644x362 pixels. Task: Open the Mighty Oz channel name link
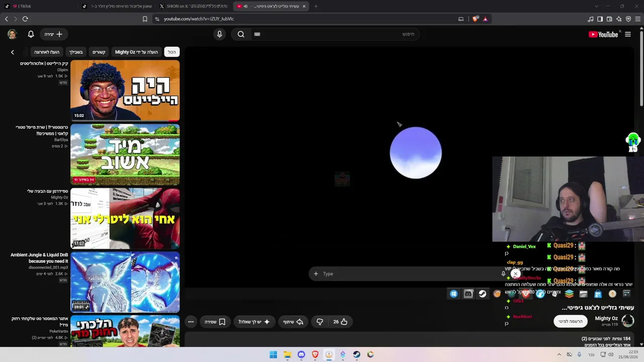[606, 318]
